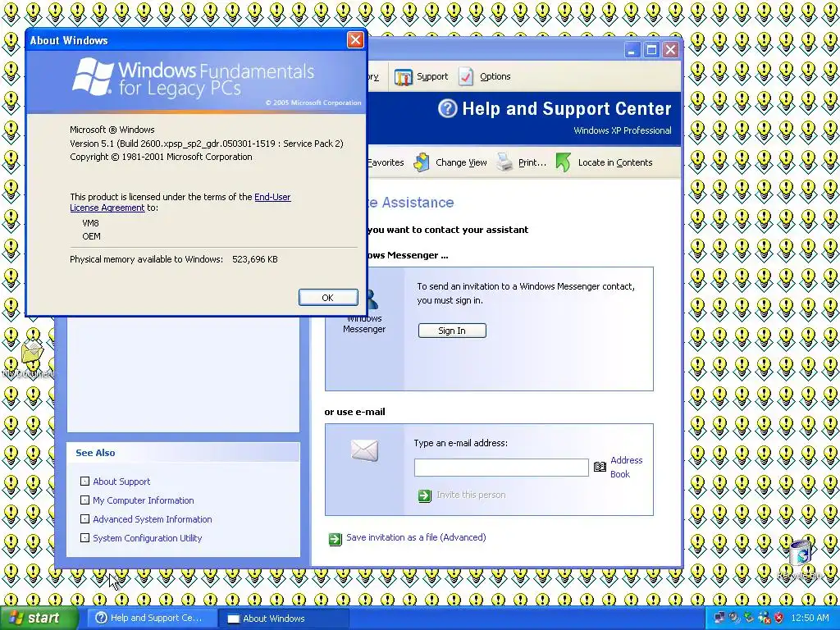Click the Windows XP Professional label

pyautogui.click(x=622, y=130)
